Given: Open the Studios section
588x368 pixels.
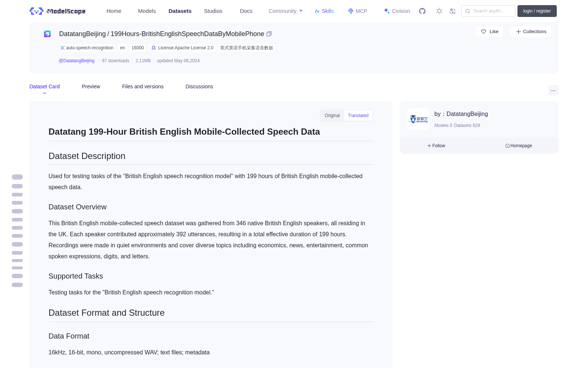Looking at the screenshot, I should click(213, 11).
